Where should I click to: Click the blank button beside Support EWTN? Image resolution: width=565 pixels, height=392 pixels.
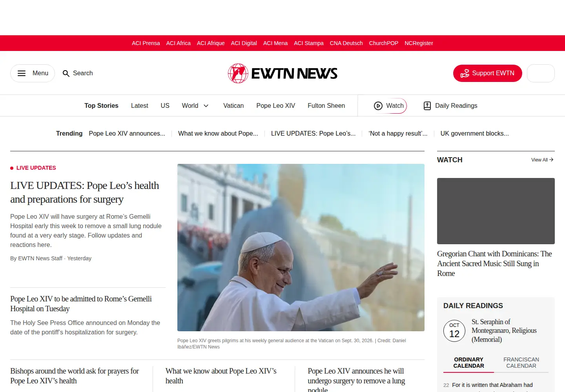pos(541,73)
